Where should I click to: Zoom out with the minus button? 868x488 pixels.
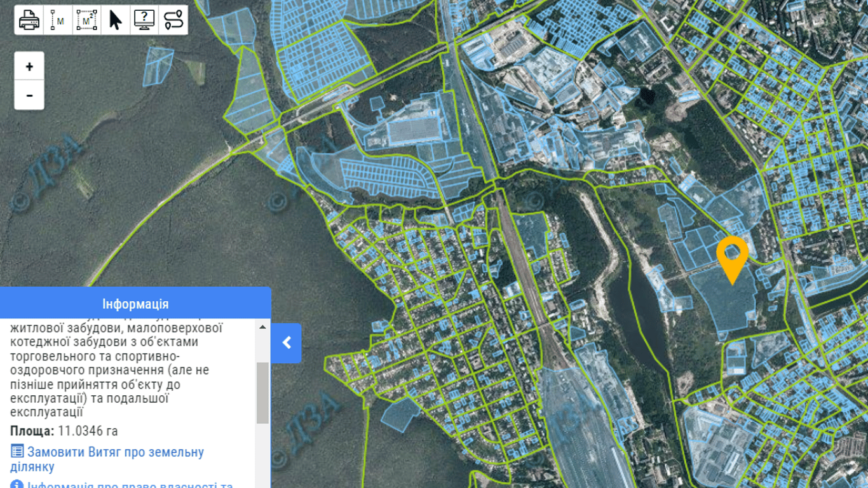click(x=29, y=95)
